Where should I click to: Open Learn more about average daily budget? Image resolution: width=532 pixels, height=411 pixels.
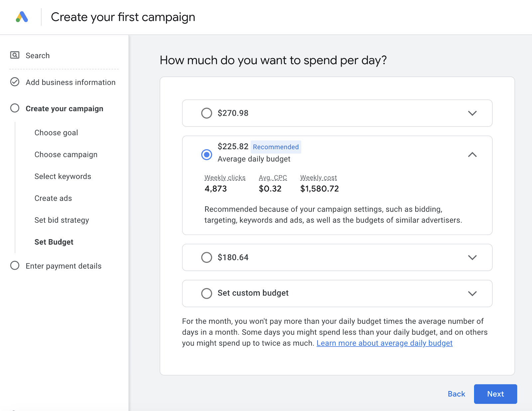coord(385,343)
